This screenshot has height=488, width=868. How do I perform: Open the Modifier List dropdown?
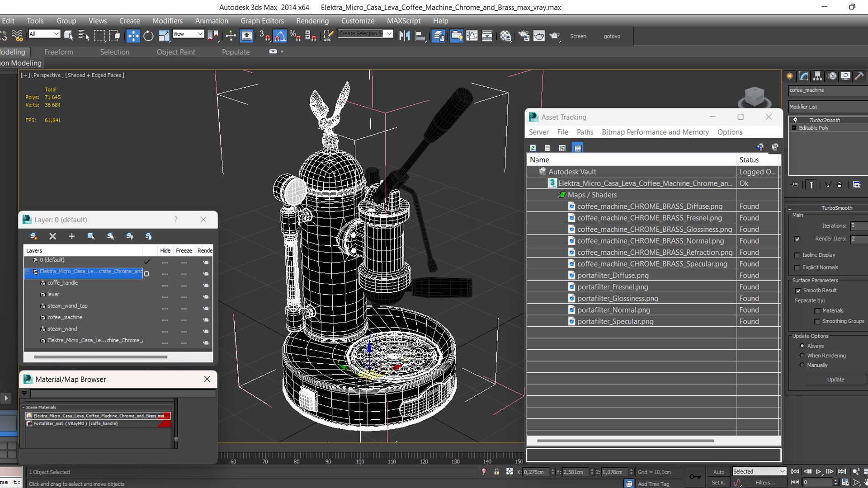826,107
